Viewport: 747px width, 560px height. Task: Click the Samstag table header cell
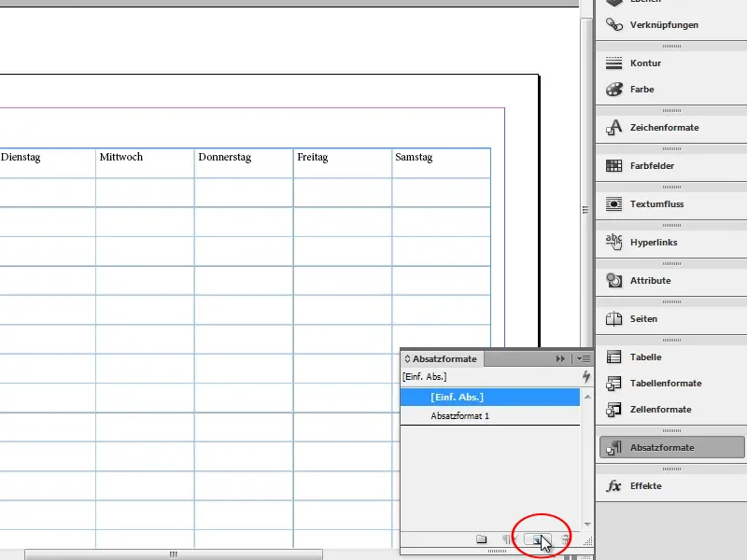pyautogui.click(x=441, y=162)
